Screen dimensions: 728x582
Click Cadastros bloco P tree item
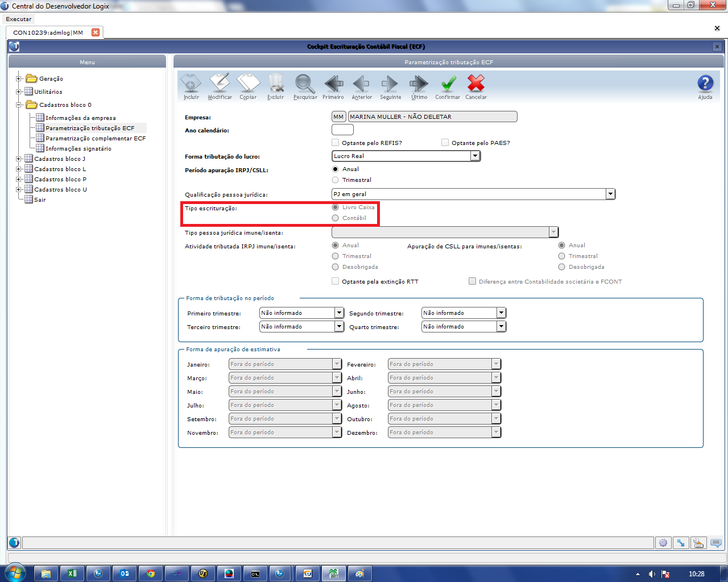tap(60, 179)
